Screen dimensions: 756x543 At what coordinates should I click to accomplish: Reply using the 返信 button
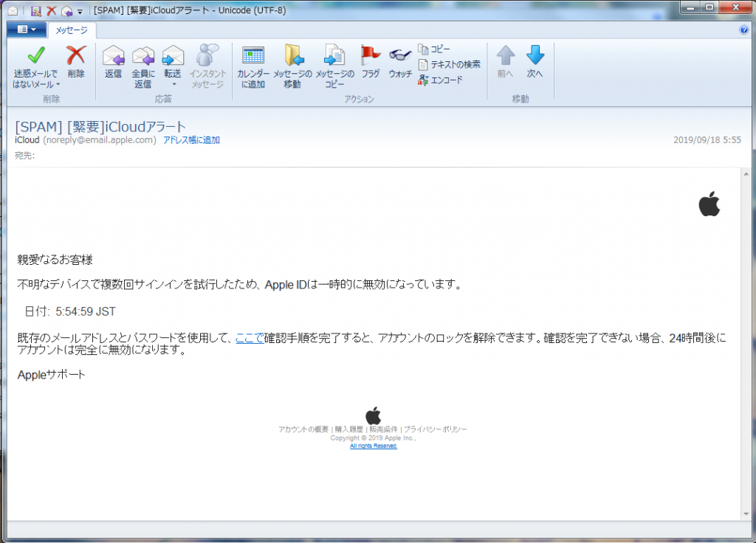(x=113, y=62)
